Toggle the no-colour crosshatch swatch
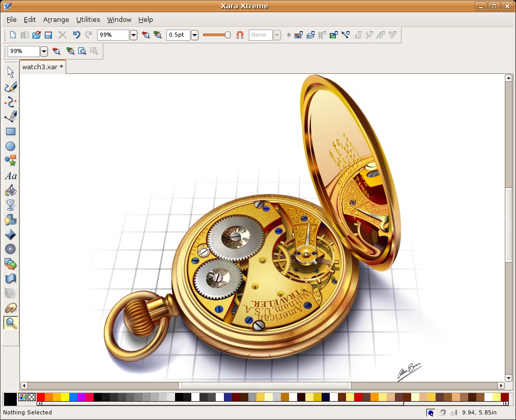The width and height of the screenshot is (516, 420). point(32,397)
